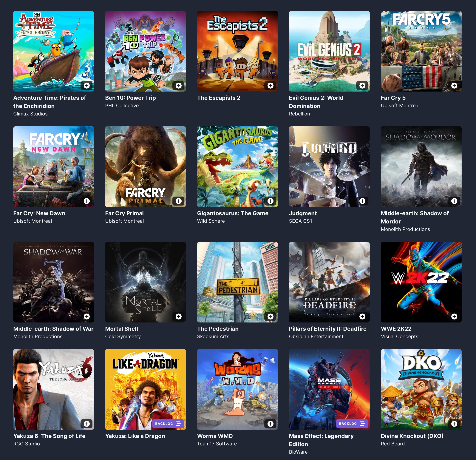Click the plus icon on Judgment cover

(x=362, y=201)
